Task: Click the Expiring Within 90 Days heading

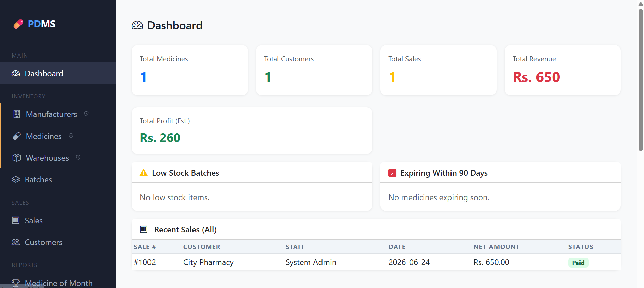Action: pos(444,173)
